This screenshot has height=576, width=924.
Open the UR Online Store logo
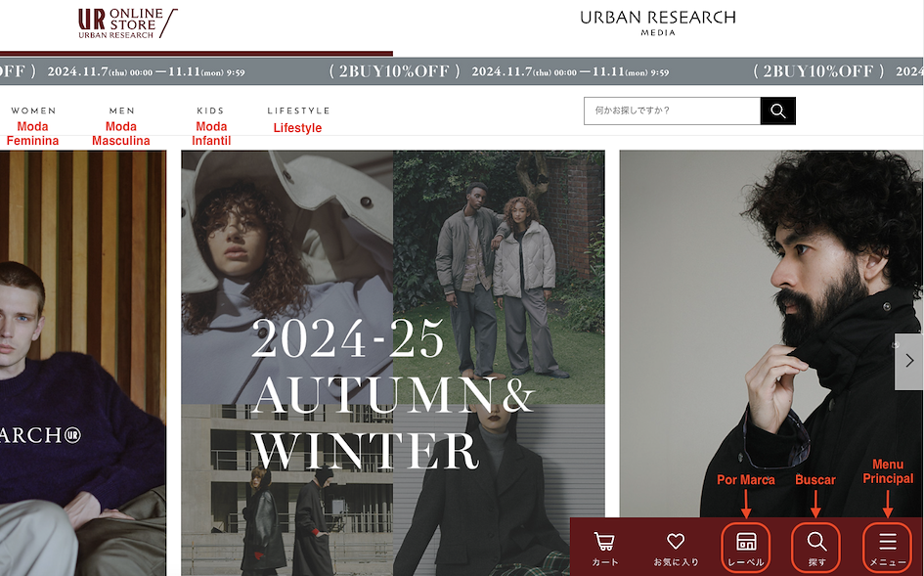click(x=128, y=23)
